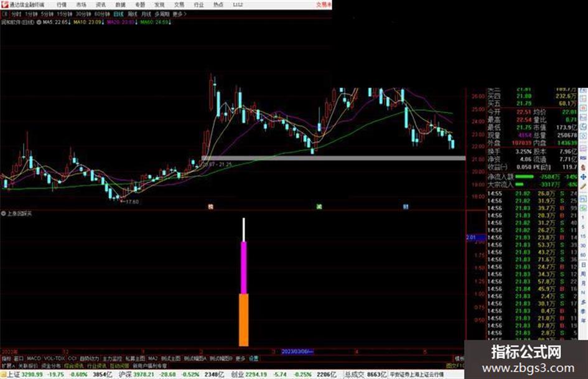The width and height of the screenshot is (588, 379).
Task: Select the 日线 daily chart tab
Action: (x=118, y=14)
